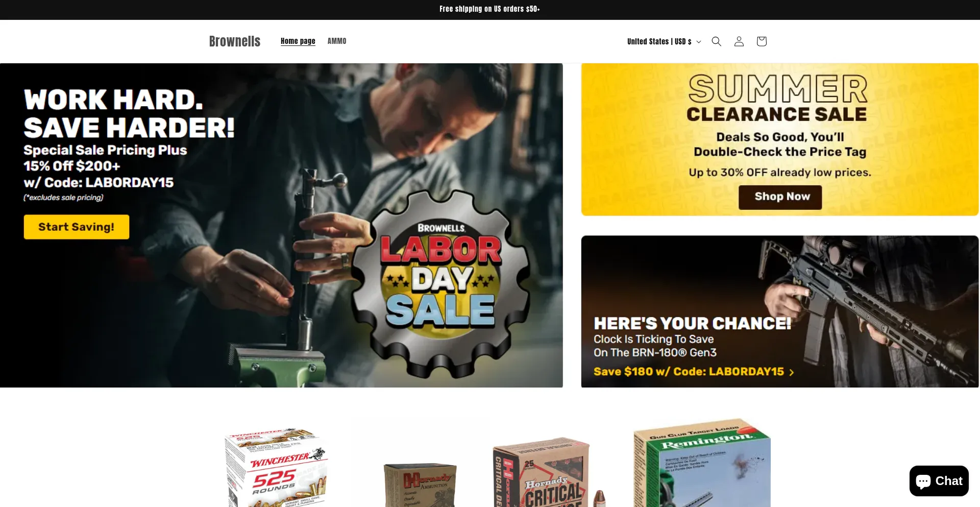The height and width of the screenshot is (507, 980).
Task: Follow the Save $180 w/ Code: LABORDAY15 link
Action: (x=689, y=372)
